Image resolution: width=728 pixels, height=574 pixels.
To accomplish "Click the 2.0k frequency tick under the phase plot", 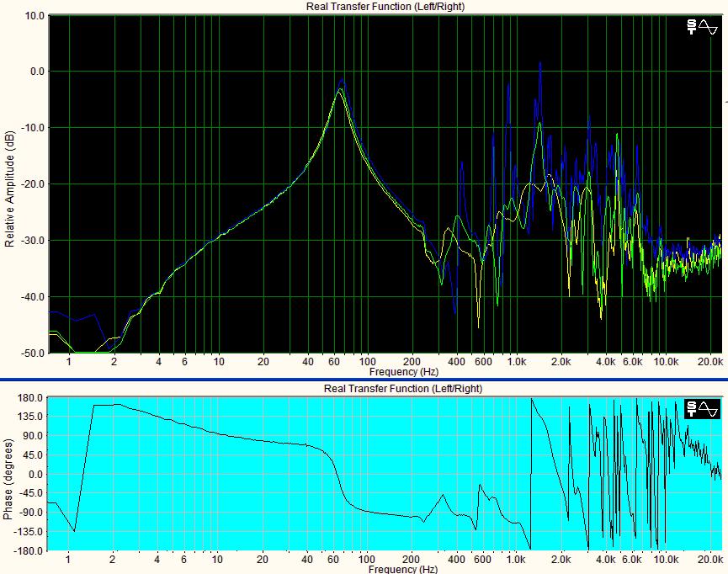I will (x=561, y=559).
